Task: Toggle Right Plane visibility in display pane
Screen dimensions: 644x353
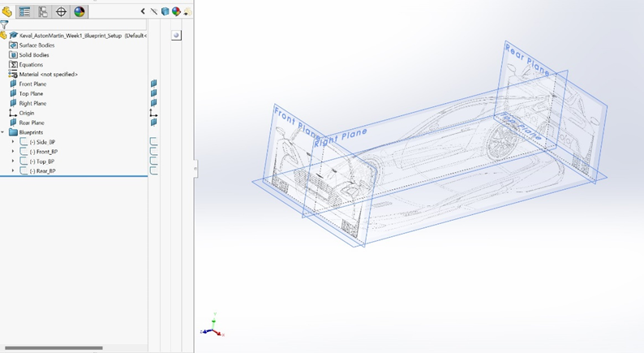Action: [x=153, y=103]
